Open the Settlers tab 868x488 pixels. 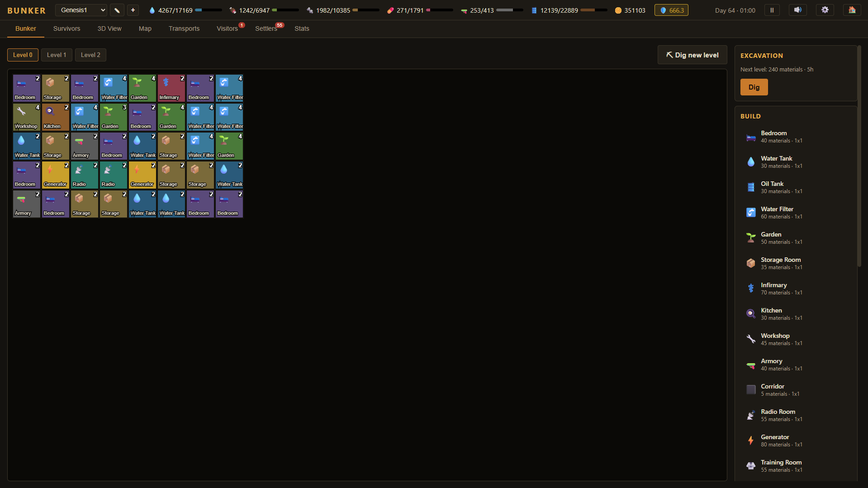coord(266,28)
